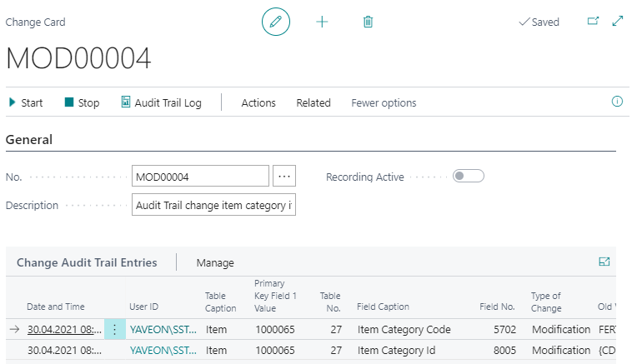Click the pencil edit icon
The image size is (632, 364).
(276, 22)
